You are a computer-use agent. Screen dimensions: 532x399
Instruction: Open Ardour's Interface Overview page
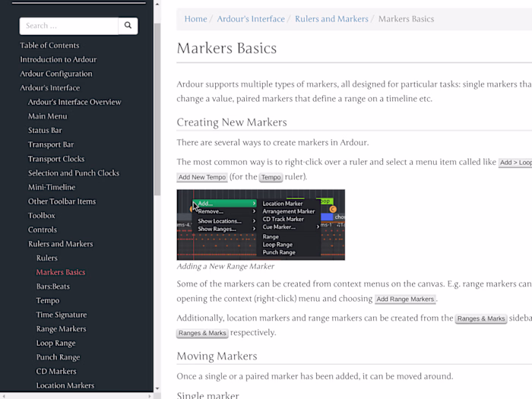click(x=74, y=102)
